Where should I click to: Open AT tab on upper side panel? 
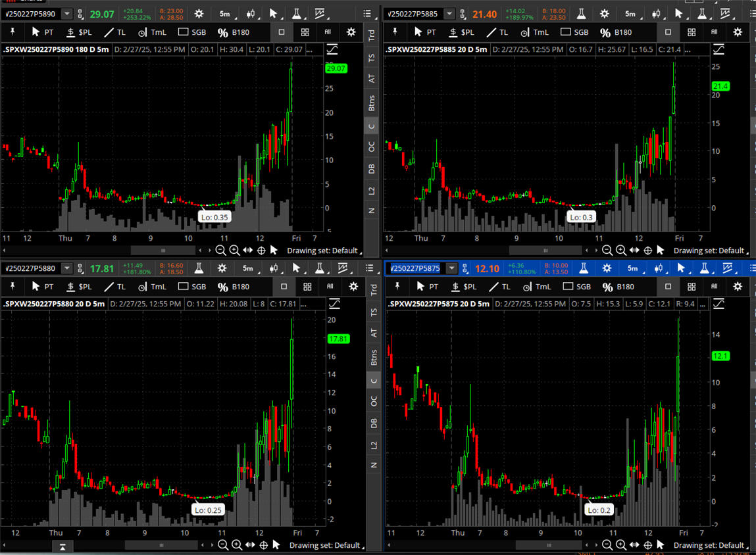coord(371,78)
